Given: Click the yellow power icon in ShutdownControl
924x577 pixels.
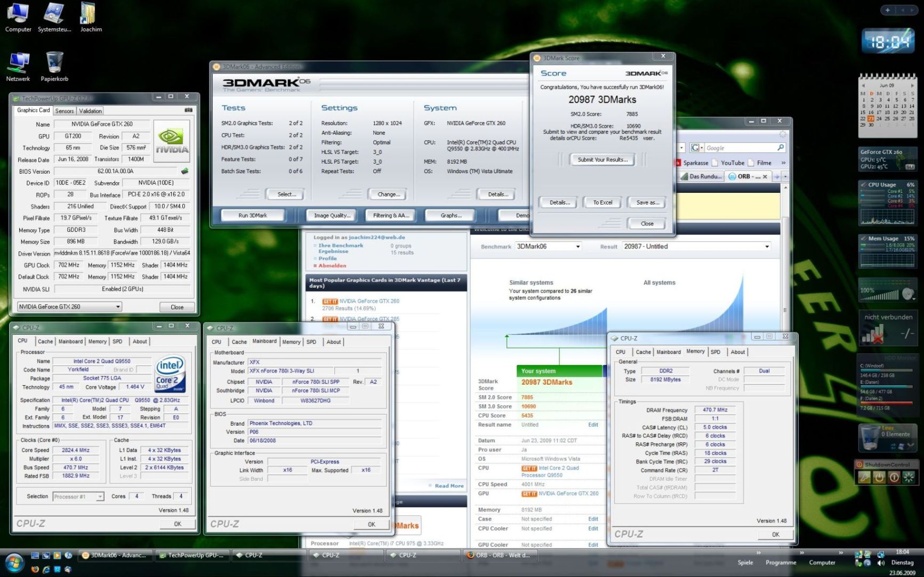Looking at the screenshot, I should tap(879, 477).
